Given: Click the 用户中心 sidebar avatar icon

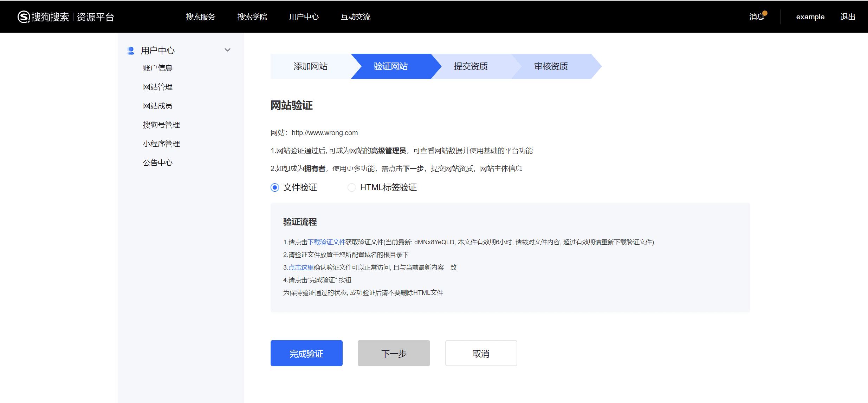Looking at the screenshot, I should tap(131, 51).
